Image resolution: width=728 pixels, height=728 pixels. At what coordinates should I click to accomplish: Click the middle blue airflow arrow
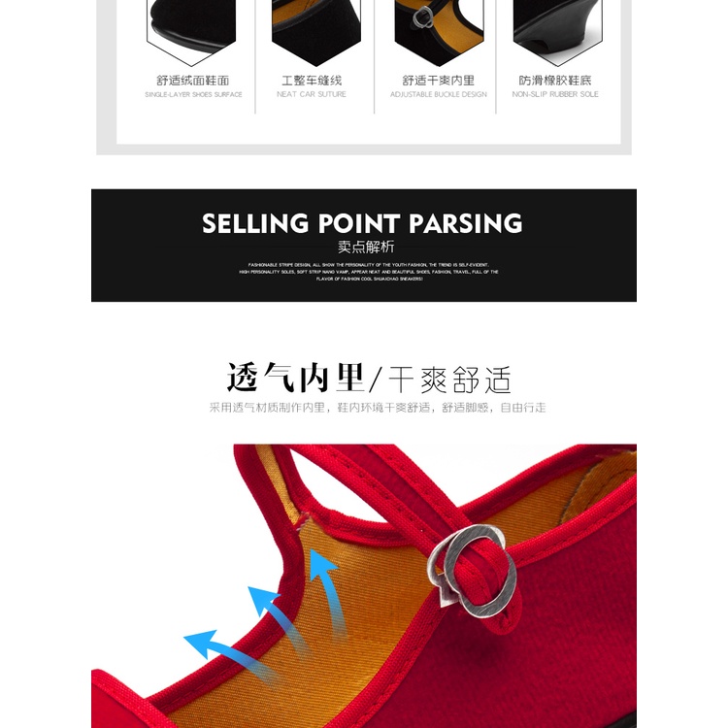point(280,621)
